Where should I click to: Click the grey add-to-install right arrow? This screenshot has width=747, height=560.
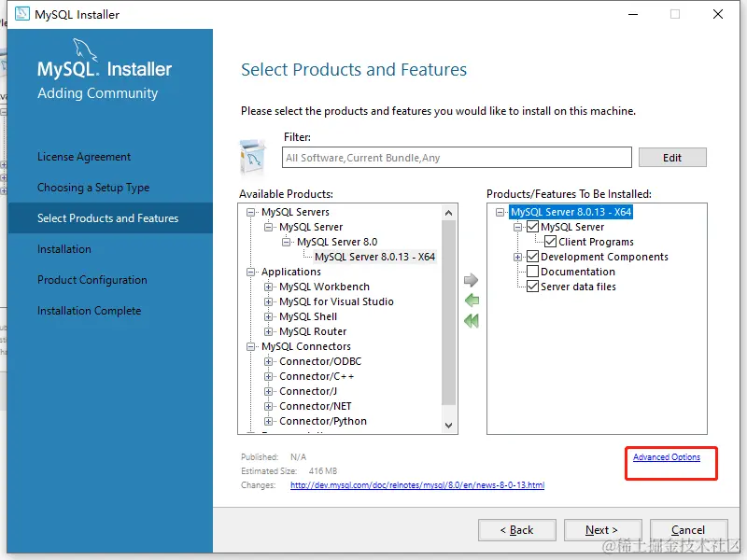tap(471, 280)
